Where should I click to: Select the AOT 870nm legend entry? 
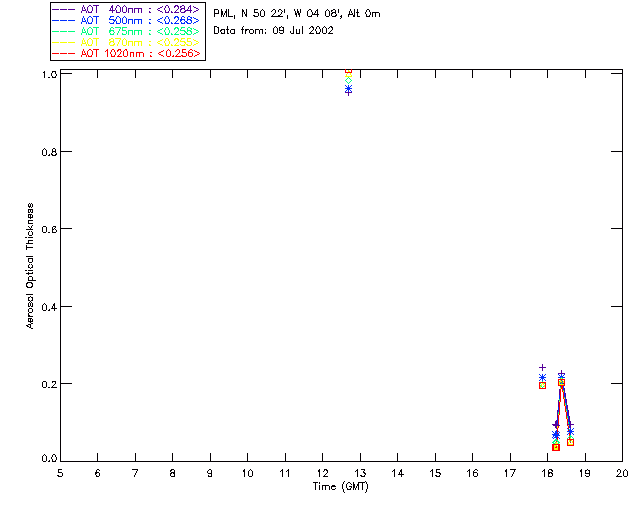pyautogui.click(x=127, y=42)
